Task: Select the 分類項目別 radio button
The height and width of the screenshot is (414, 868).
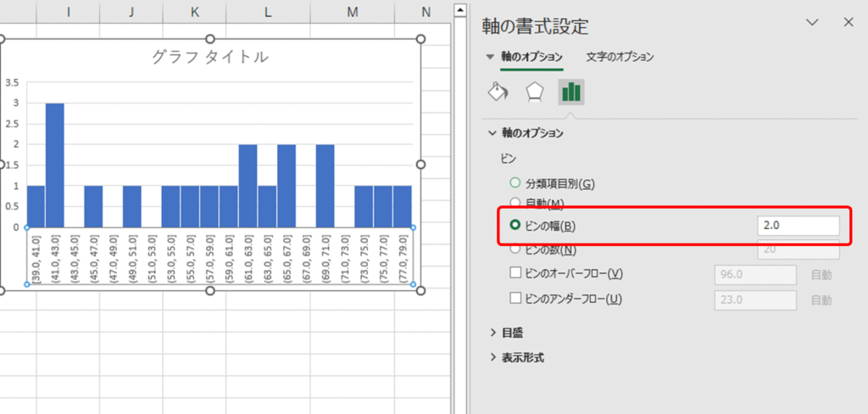Action: click(515, 182)
